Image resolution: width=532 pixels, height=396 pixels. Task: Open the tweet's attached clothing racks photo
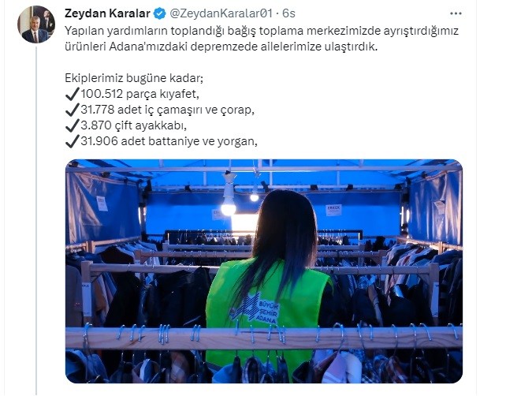pyautogui.click(x=263, y=271)
